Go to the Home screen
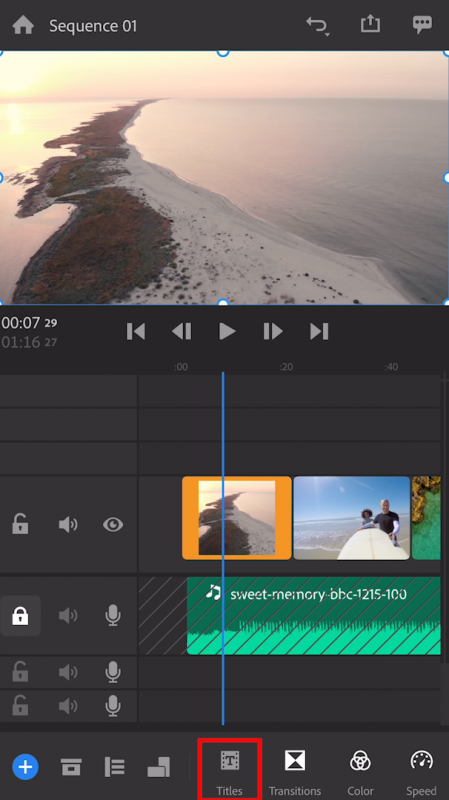This screenshot has width=449, height=800. click(23, 25)
